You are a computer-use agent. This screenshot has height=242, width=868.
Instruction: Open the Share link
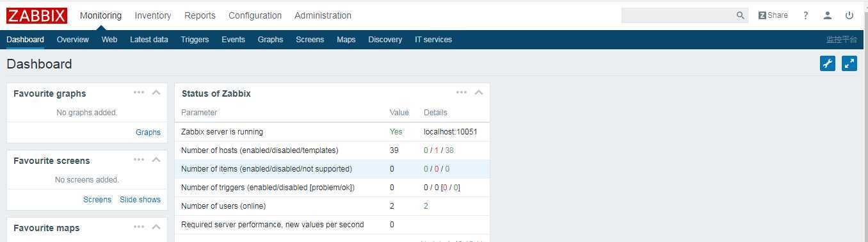coord(773,15)
